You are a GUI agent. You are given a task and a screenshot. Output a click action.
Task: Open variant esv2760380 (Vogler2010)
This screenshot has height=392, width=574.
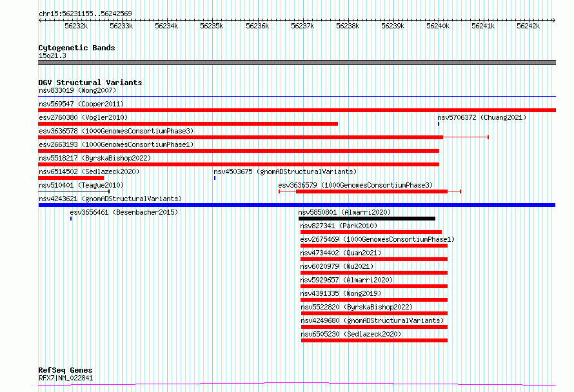pos(83,117)
